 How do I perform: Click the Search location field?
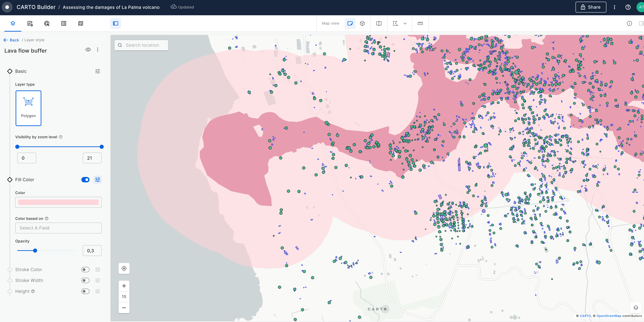point(141,45)
